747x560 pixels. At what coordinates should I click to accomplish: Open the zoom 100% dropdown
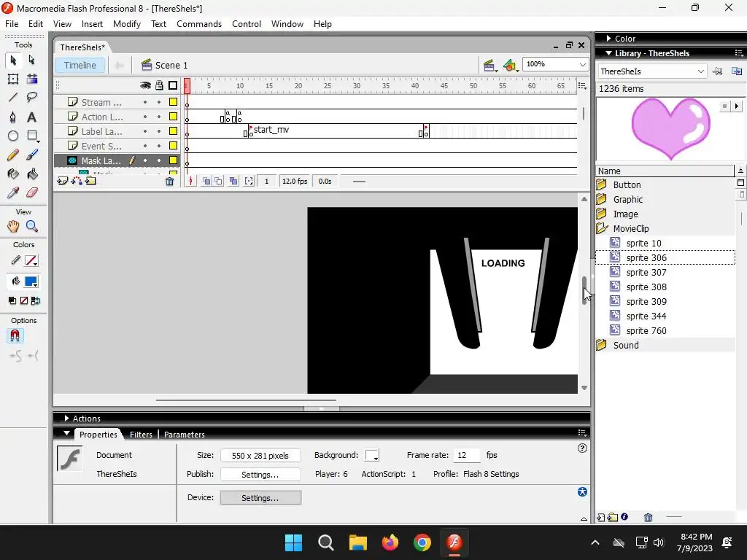tap(582, 64)
